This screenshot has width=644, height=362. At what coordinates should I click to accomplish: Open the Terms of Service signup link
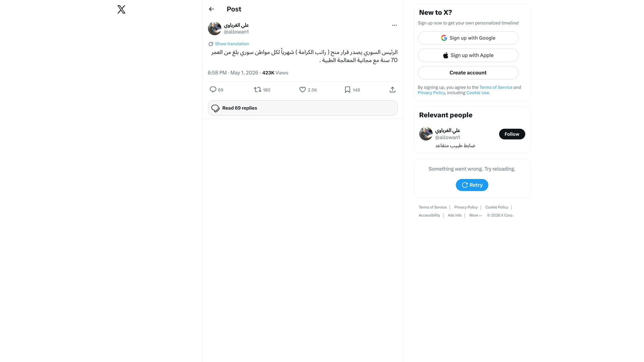pos(496,87)
